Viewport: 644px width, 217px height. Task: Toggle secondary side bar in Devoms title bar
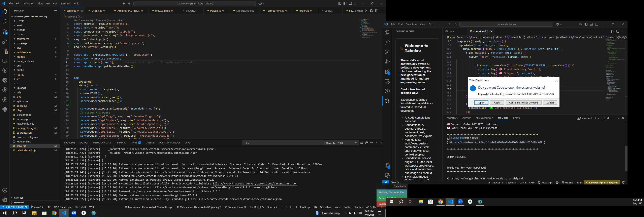[355, 3]
